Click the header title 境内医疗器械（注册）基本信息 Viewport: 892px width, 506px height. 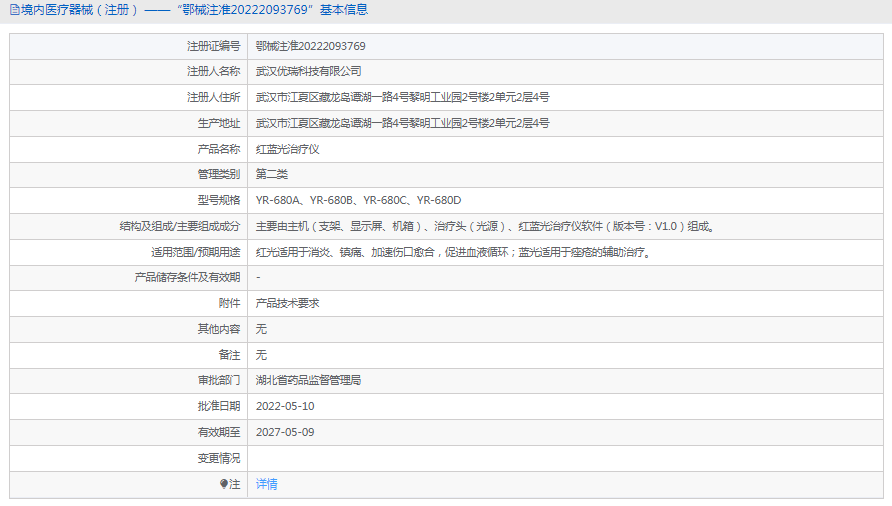pos(194,10)
